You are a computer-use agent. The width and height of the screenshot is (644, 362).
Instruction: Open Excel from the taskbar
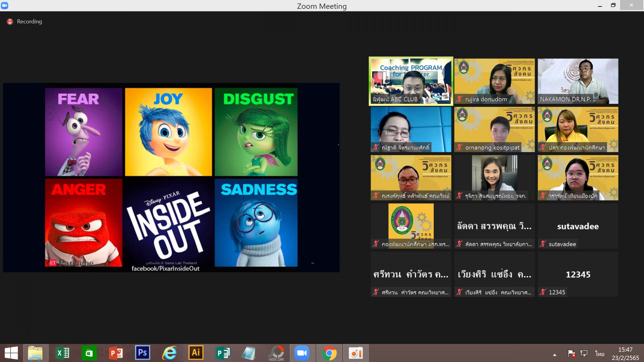point(62,353)
